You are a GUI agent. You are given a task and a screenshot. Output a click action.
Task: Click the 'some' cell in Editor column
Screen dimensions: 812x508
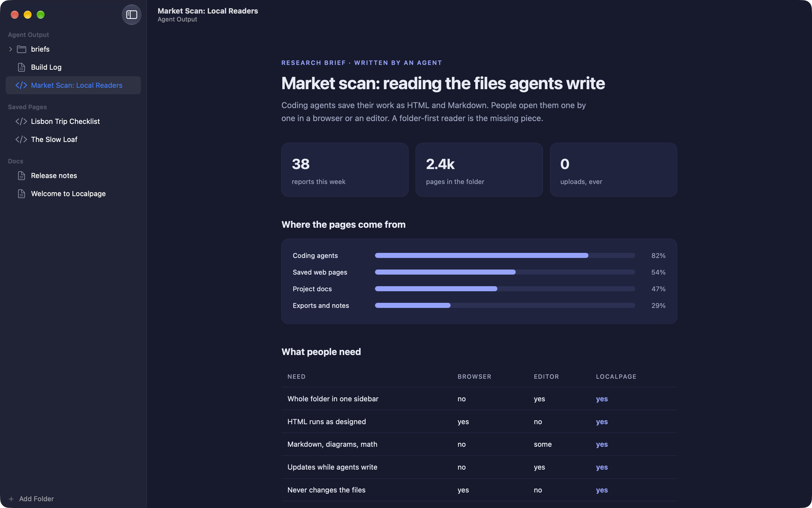click(542, 444)
